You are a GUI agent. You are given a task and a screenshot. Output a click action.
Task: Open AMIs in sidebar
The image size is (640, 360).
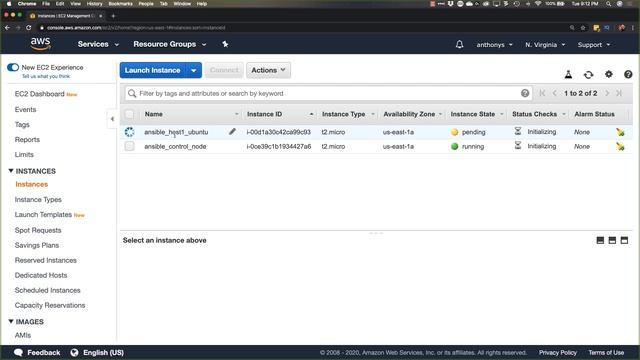click(23, 335)
